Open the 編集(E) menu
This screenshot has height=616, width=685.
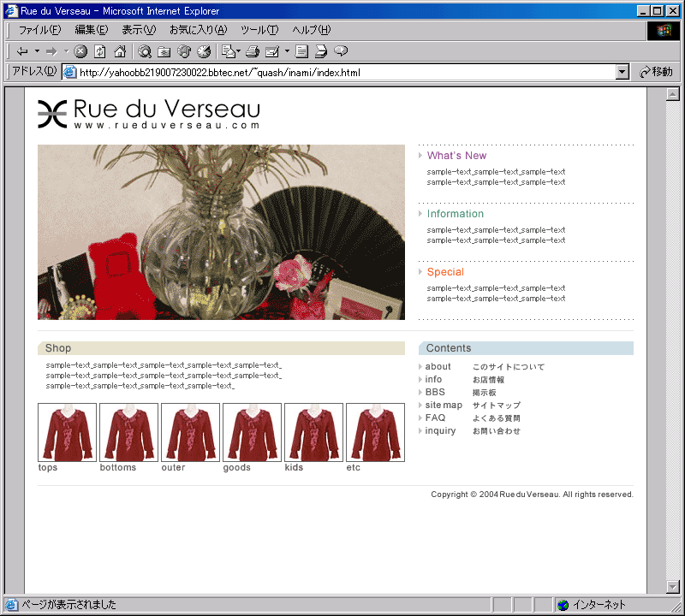pyautogui.click(x=92, y=30)
